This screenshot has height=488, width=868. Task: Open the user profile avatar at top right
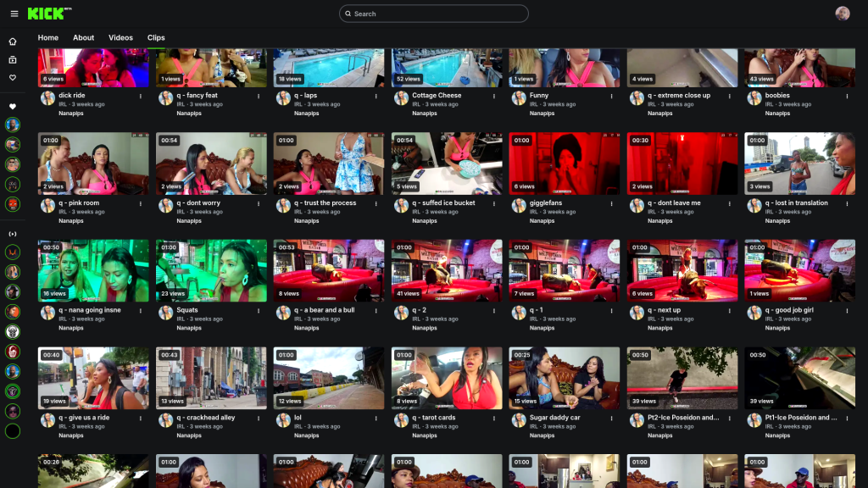click(842, 14)
